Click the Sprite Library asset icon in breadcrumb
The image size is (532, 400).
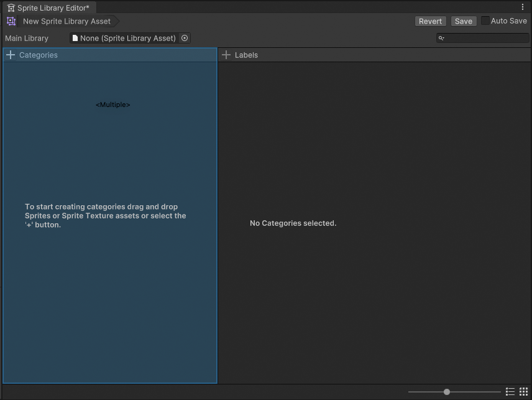[x=11, y=21]
